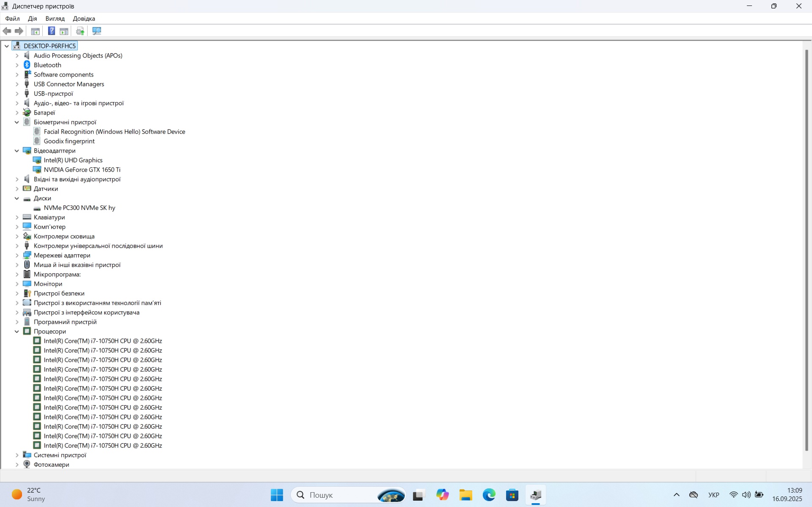Expand Audio Processing Objects (APOs)
This screenshot has width=812, height=507.
pos(17,55)
